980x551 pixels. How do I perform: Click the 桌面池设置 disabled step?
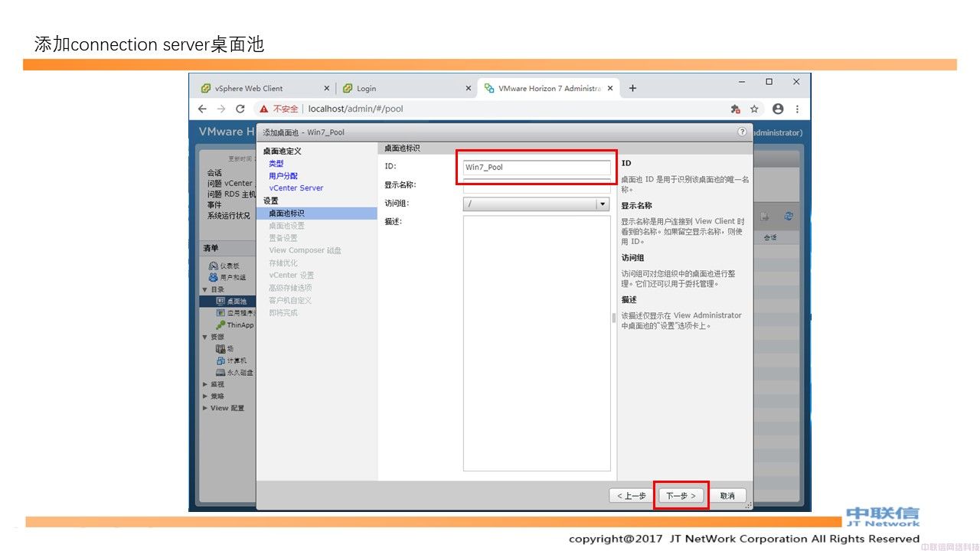pyautogui.click(x=286, y=226)
